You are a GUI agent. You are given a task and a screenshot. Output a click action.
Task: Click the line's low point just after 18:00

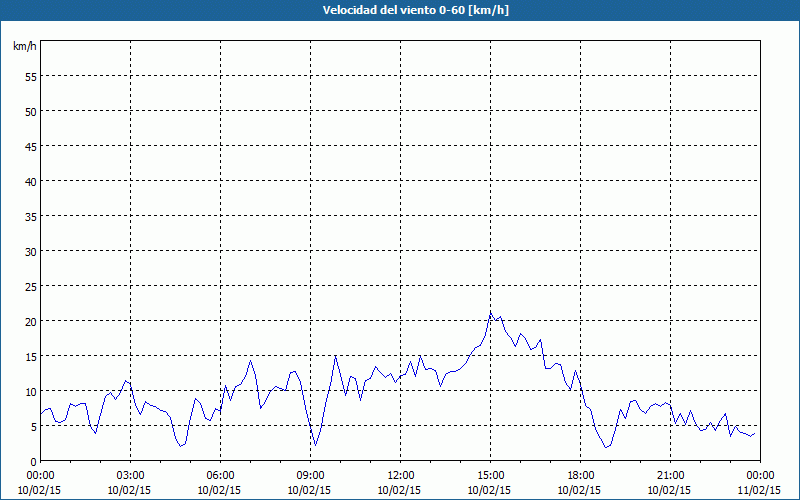tap(607, 447)
